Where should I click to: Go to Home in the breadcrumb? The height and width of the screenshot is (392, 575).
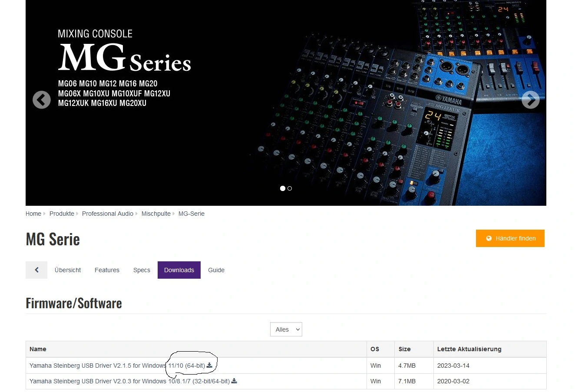33,214
